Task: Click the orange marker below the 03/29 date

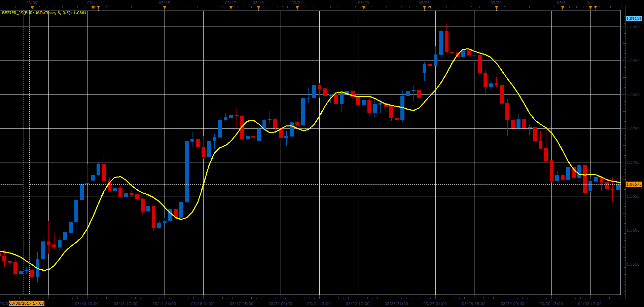Action: pos(496,7)
